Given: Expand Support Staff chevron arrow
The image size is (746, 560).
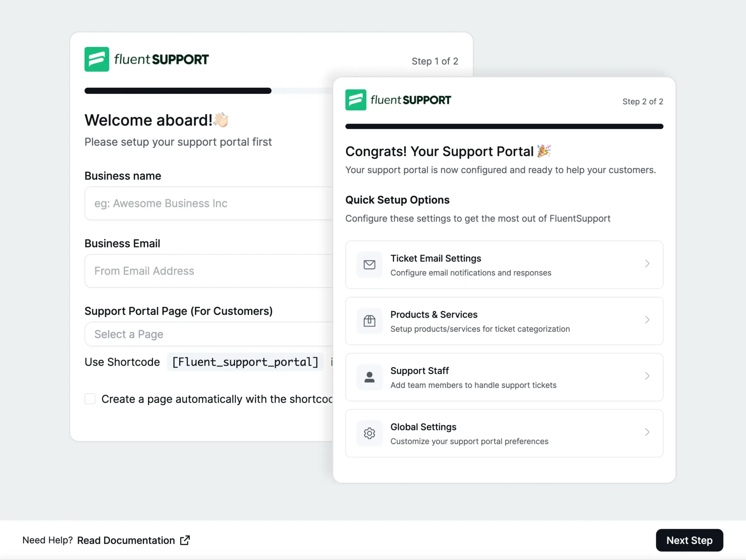Looking at the screenshot, I should point(647,376).
